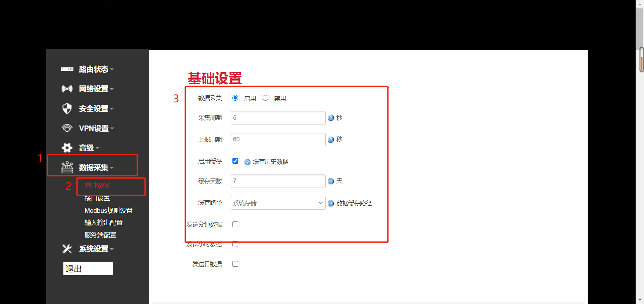Click the 安全设置 shield icon
This screenshot has height=304, width=644.
pyautogui.click(x=67, y=108)
